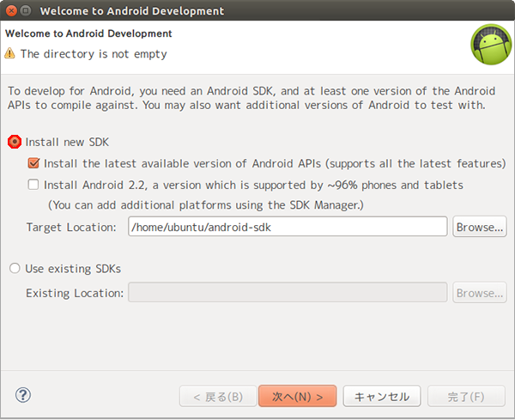Image resolution: width=515 pixels, height=420 pixels.
Task: Click 'The directory is not empty' warning text
Action: pos(94,54)
